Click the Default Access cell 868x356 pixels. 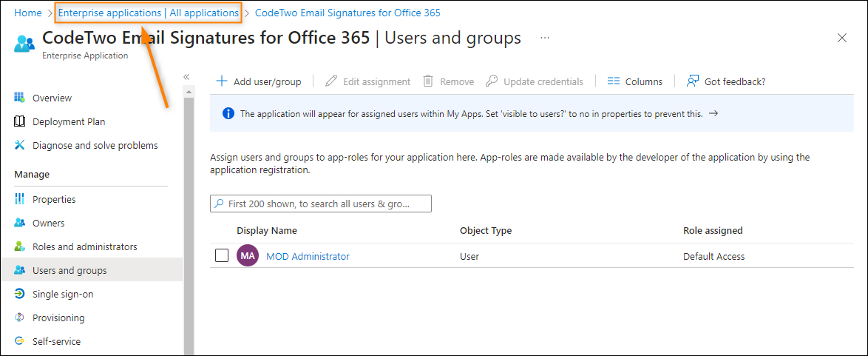pos(714,256)
